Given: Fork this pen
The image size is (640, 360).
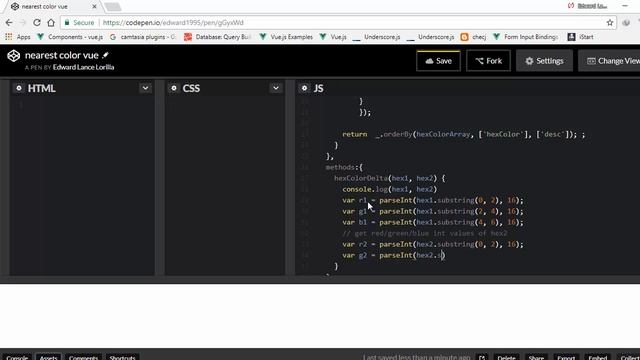Looking at the screenshot, I should 489,61.
